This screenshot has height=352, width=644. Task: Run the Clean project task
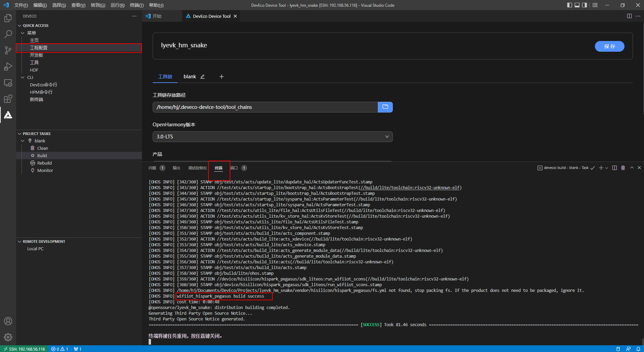pos(42,148)
